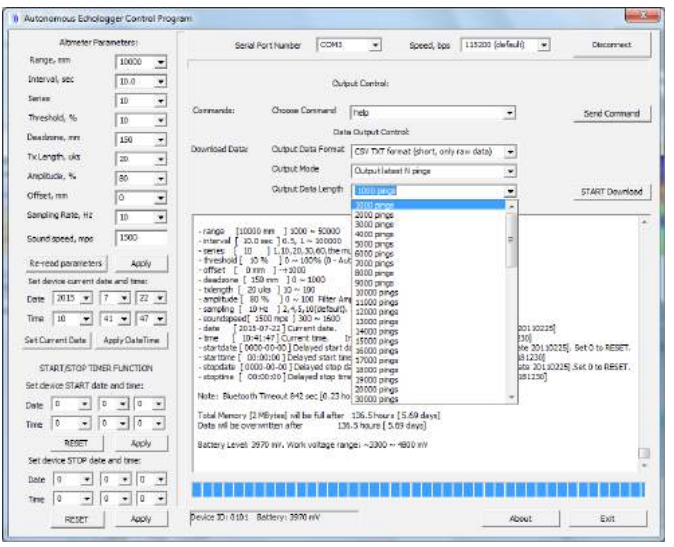Expand the Sampling Rate Hz dropdown
The width and height of the screenshot is (674, 547).
pos(160,217)
